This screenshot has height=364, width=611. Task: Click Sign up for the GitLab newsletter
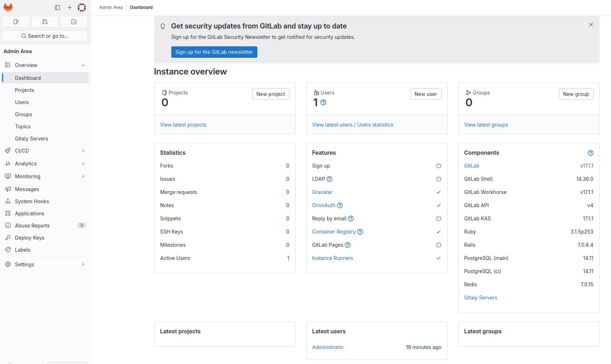pos(214,52)
